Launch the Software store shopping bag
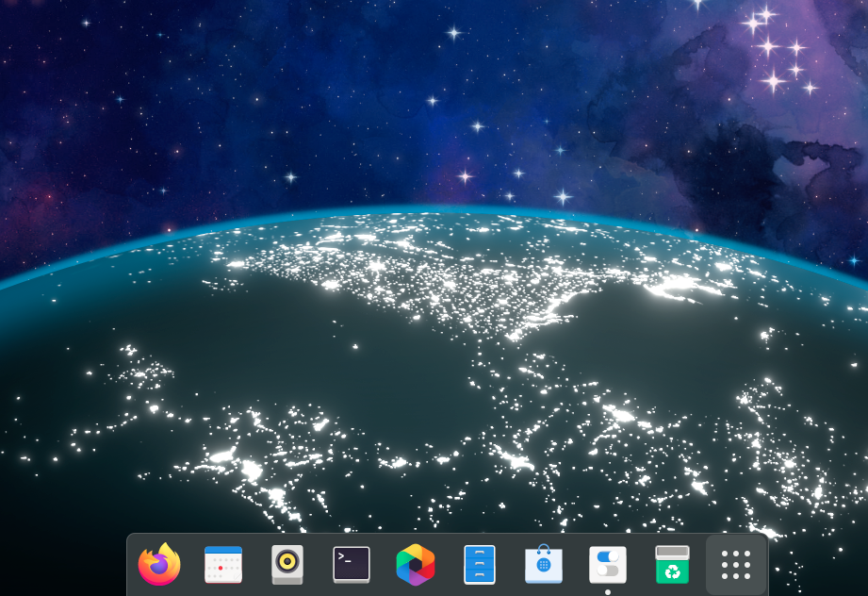868x596 pixels. pyautogui.click(x=544, y=564)
